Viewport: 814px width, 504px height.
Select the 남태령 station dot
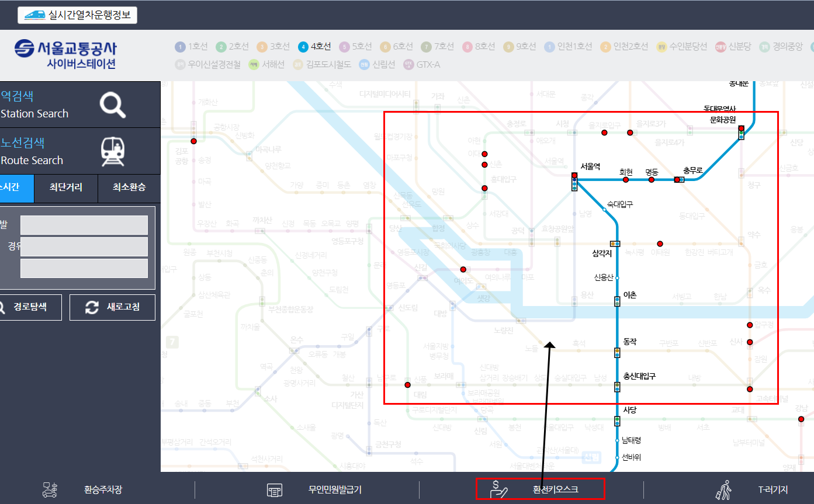(x=617, y=440)
